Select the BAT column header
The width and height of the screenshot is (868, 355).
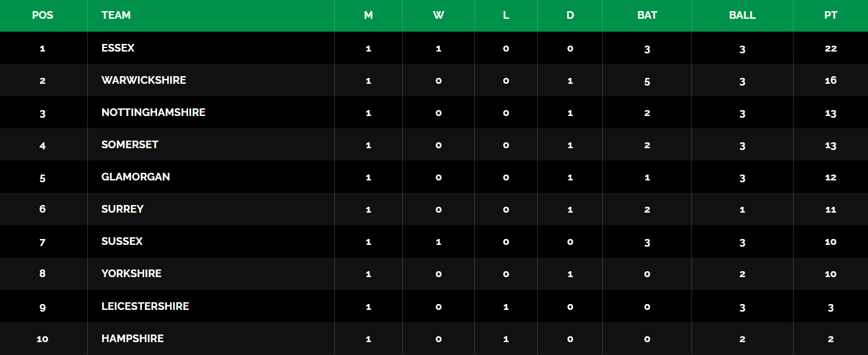[647, 15]
